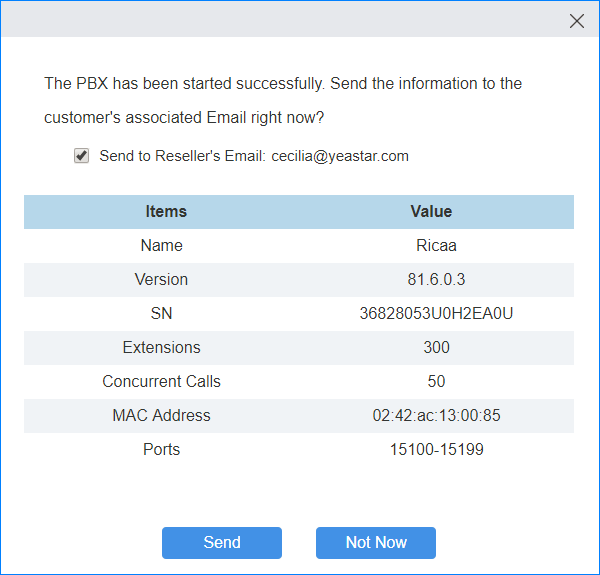Click the Items column header

coord(166,212)
